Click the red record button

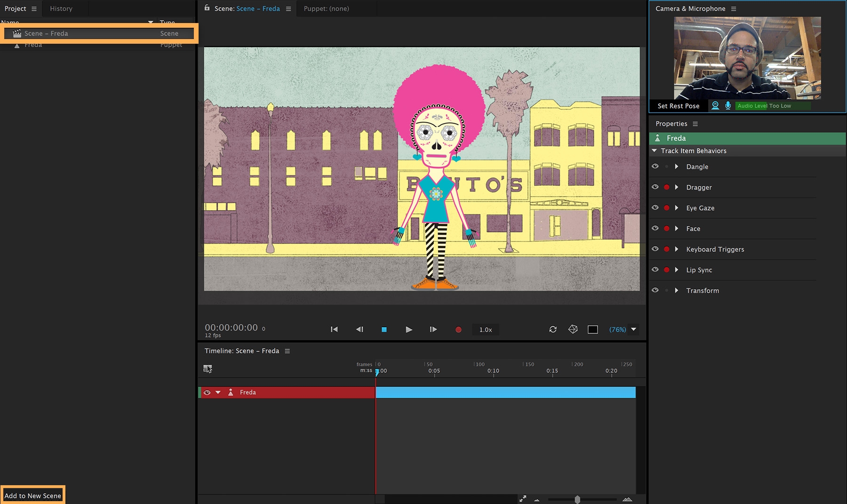coord(457,329)
